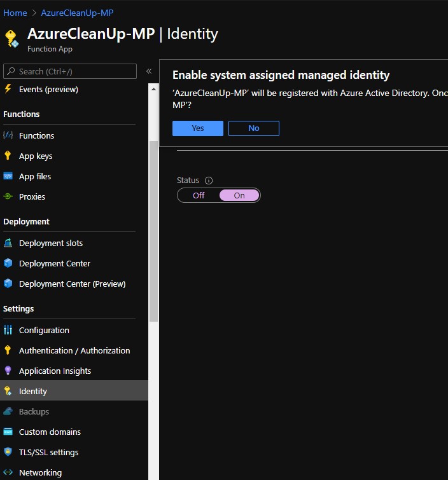The width and height of the screenshot is (448, 480).
Task: Select the Identity menu item
Action: 74,390
